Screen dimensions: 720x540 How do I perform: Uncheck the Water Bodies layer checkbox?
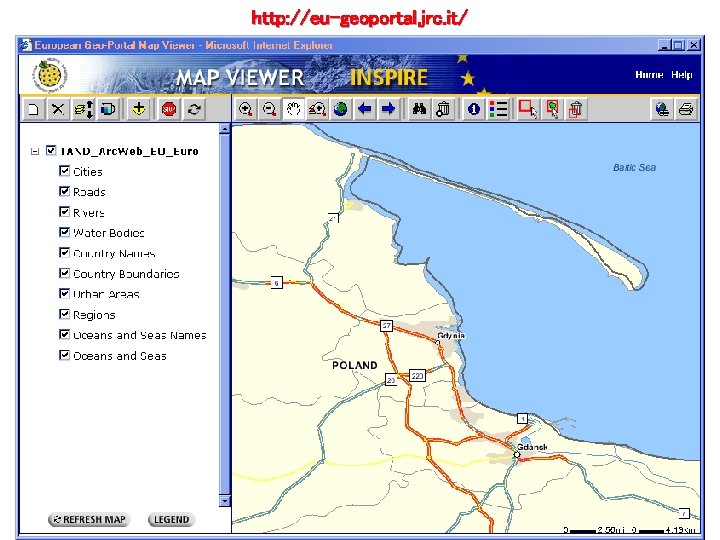pyautogui.click(x=64, y=232)
